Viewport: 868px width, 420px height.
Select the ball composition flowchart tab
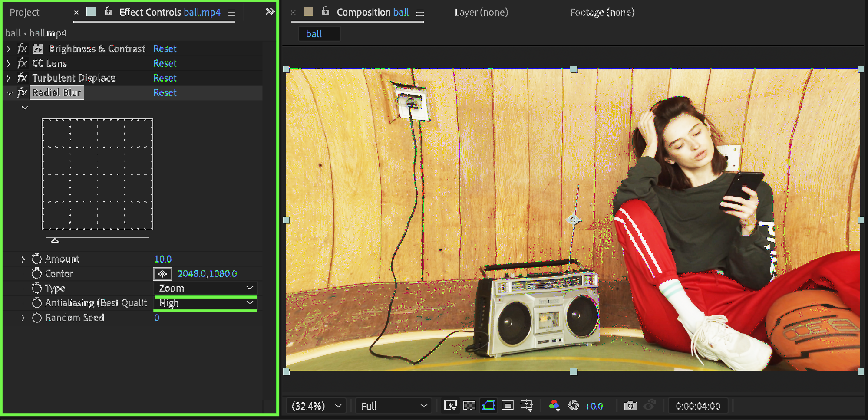(x=320, y=34)
